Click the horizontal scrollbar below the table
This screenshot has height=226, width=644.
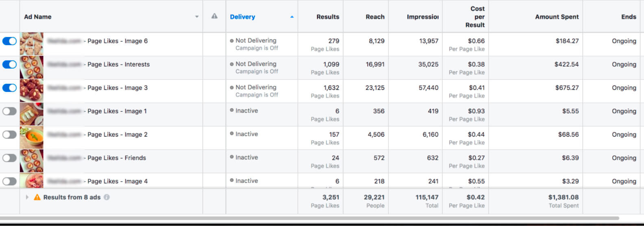[309, 218]
